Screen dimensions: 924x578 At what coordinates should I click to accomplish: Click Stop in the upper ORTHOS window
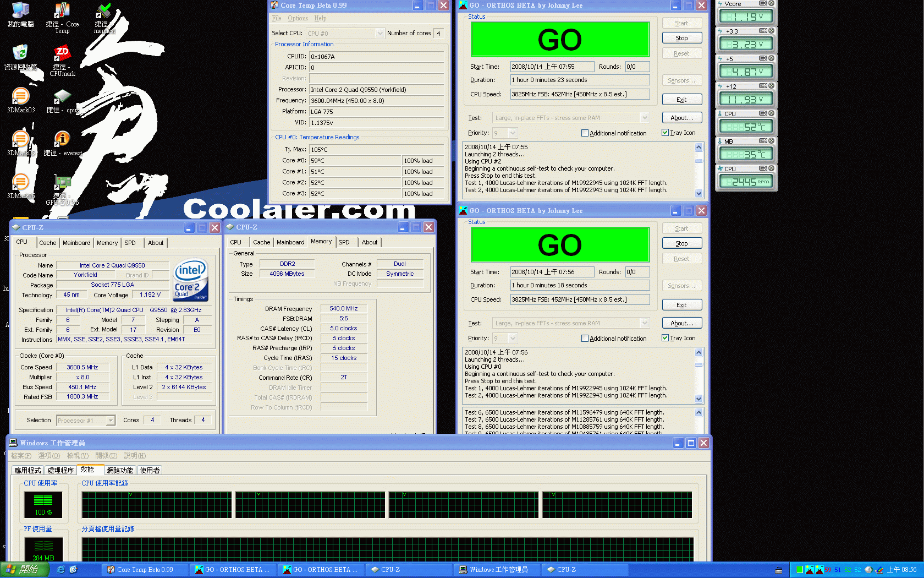pos(681,38)
